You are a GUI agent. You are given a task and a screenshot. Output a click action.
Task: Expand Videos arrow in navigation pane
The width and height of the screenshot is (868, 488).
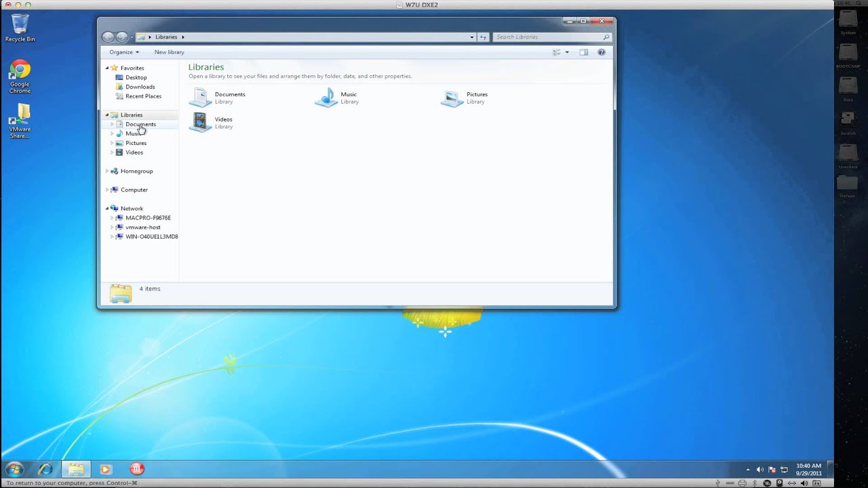[x=112, y=152]
